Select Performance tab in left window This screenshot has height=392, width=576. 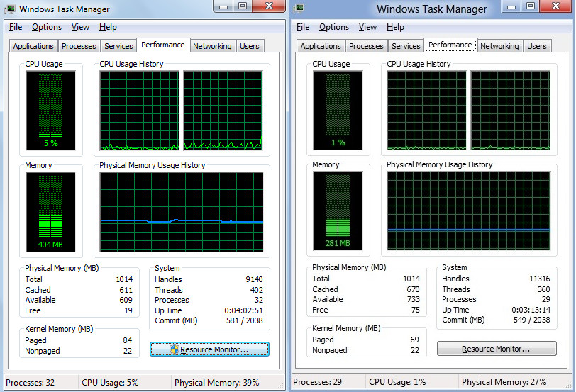coord(163,45)
